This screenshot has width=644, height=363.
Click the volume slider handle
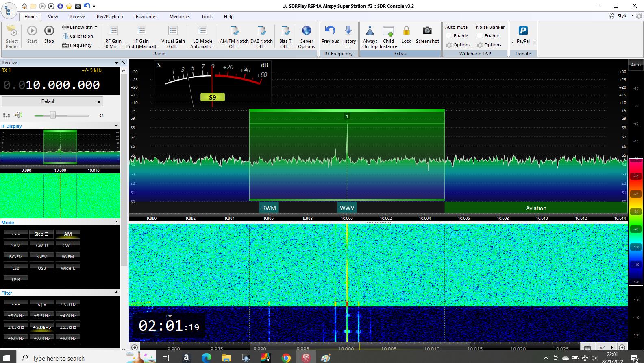pos(53,116)
